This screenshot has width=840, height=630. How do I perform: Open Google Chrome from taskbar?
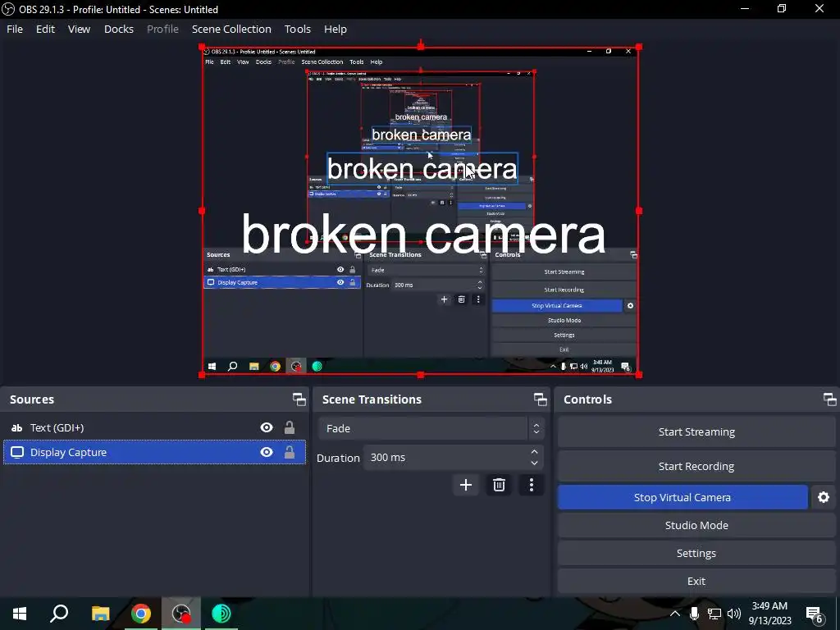tap(141, 614)
